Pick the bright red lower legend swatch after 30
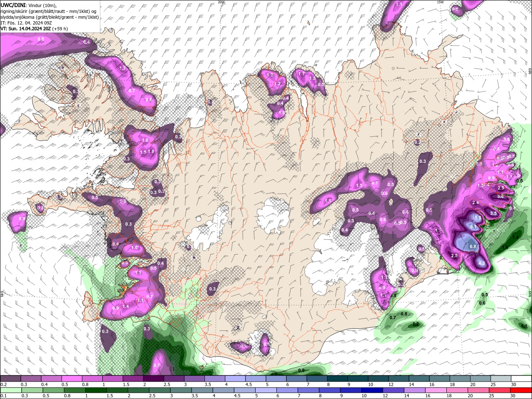Screen dimensions: 532x399 point(521,390)
